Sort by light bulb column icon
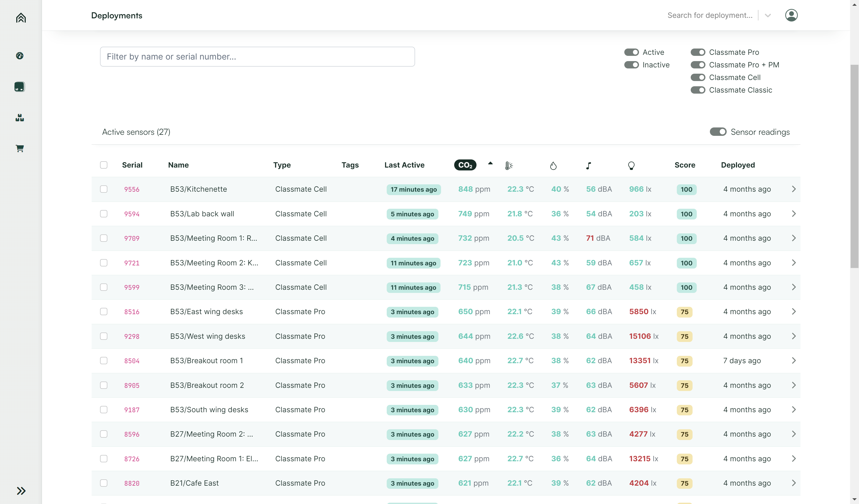The image size is (859, 504). (631, 165)
